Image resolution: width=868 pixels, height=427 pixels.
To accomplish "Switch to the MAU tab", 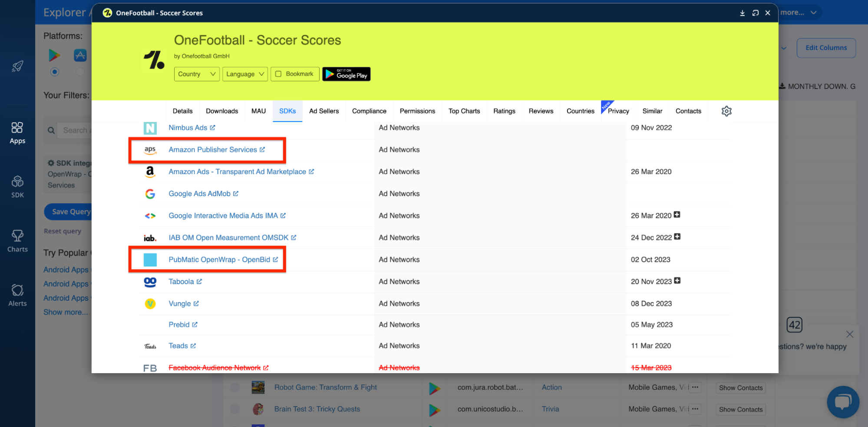I will coord(259,111).
